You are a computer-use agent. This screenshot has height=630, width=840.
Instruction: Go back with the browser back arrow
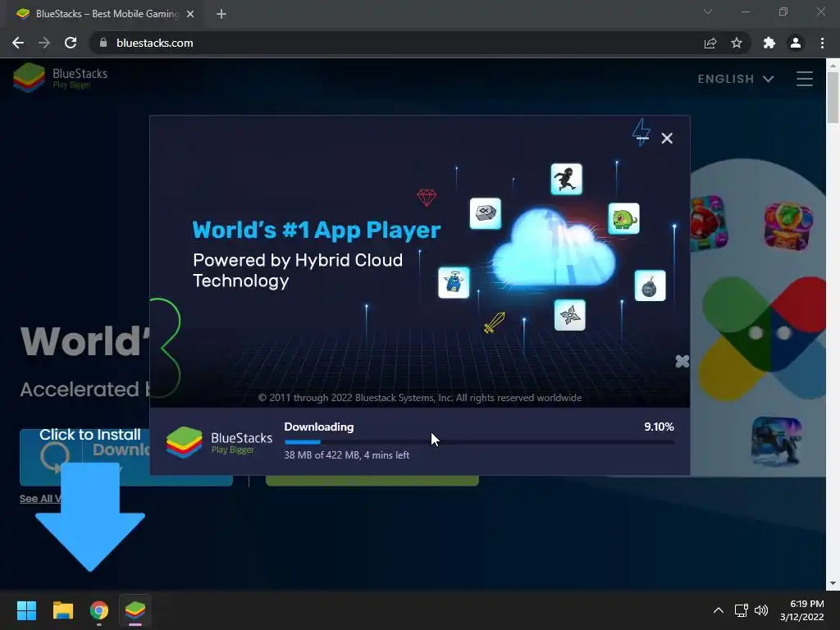click(18, 43)
